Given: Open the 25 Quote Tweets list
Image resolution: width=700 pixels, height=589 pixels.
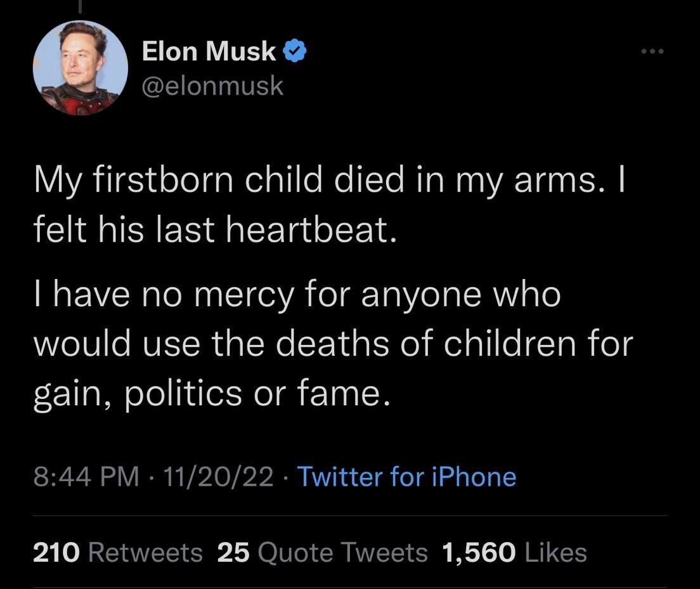Looking at the screenshot, I should 322,553.
